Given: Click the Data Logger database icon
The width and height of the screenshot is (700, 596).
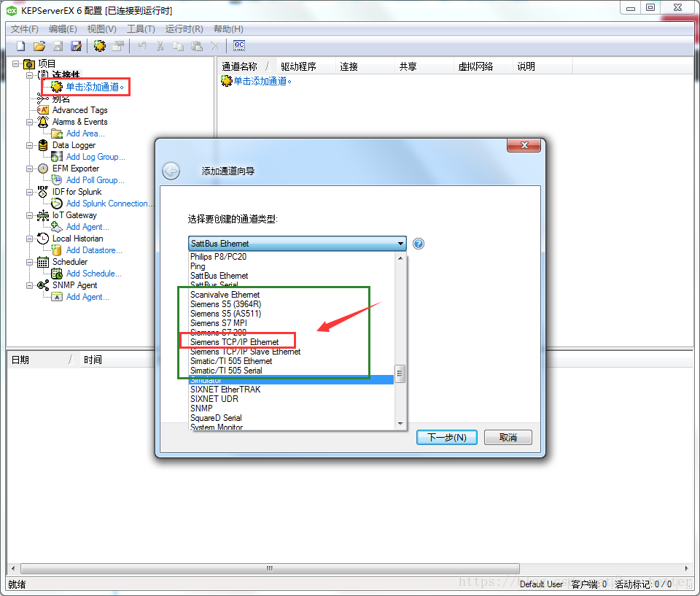Looking at the screenshot, I should (43, 145).
